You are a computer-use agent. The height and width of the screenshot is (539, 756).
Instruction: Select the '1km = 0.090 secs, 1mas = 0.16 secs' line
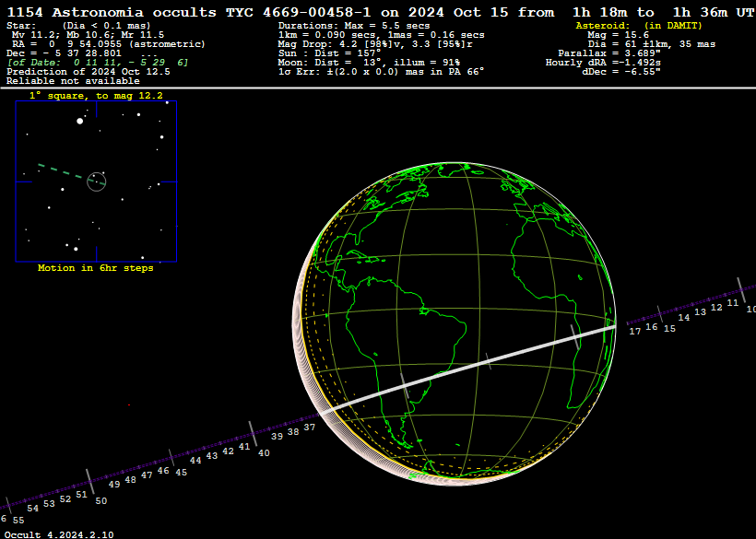click(382, 35)
